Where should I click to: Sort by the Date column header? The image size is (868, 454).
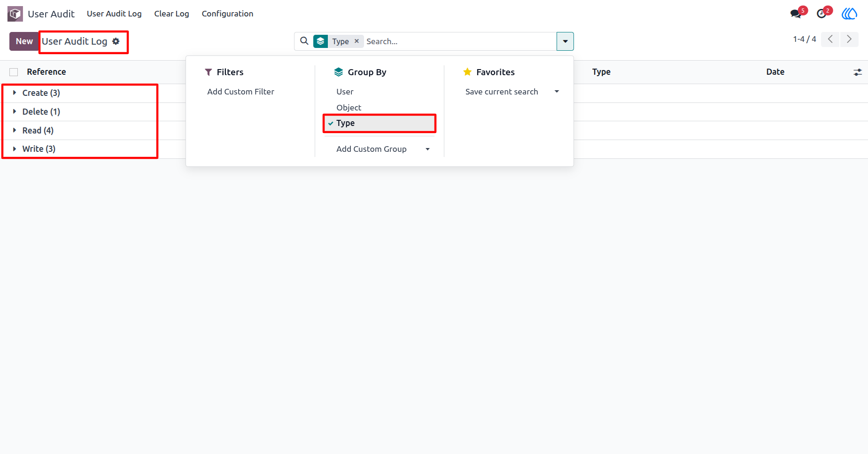pyautogui.click(x=775, y=72)
